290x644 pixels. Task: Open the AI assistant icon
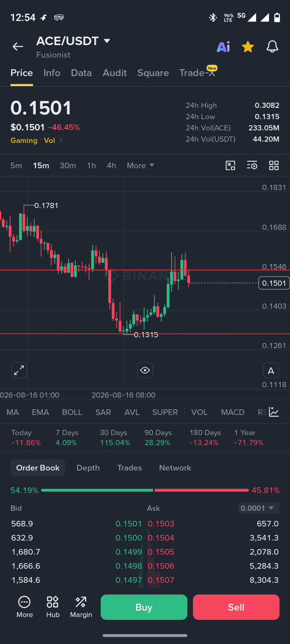coord(224,47)
